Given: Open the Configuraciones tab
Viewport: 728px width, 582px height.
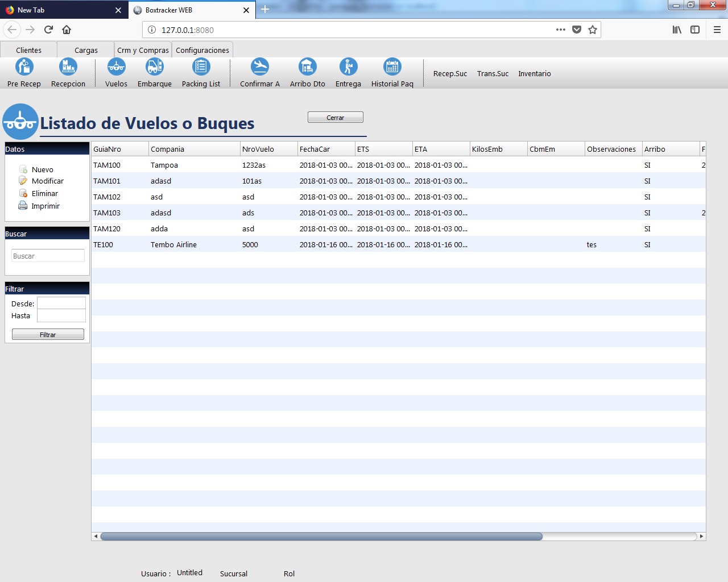Looking at the screenshot, I should point(202,50).
